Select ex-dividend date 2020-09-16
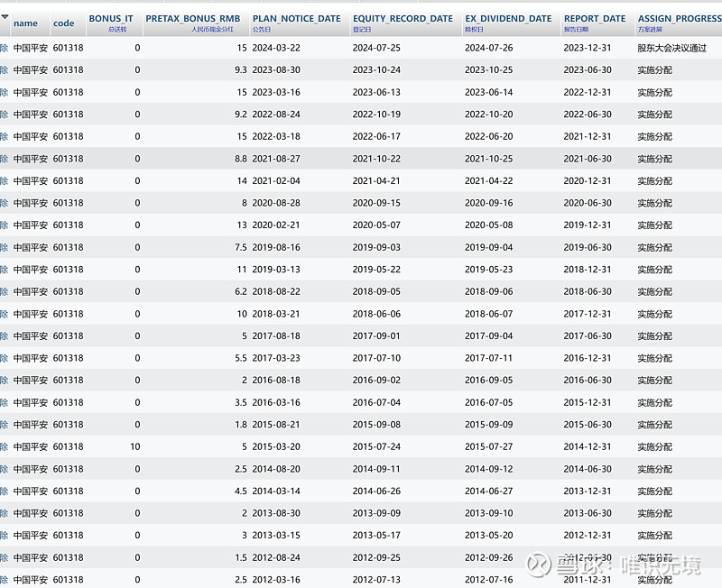This screenshot has width=722, height=588. click(x=489, y=203)
